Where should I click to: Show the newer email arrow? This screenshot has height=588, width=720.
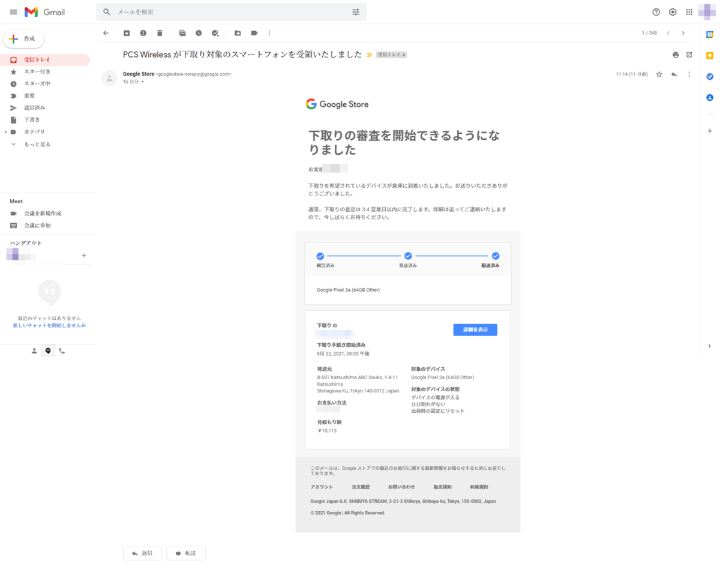[x=668, y=33]
